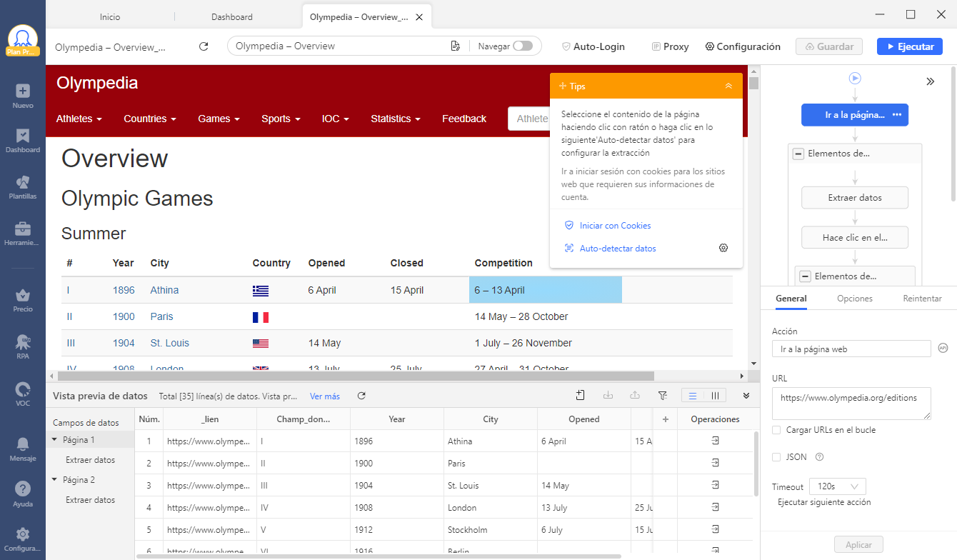Refresh the data preview
This screenshot has height=560, width=957.
361,396
